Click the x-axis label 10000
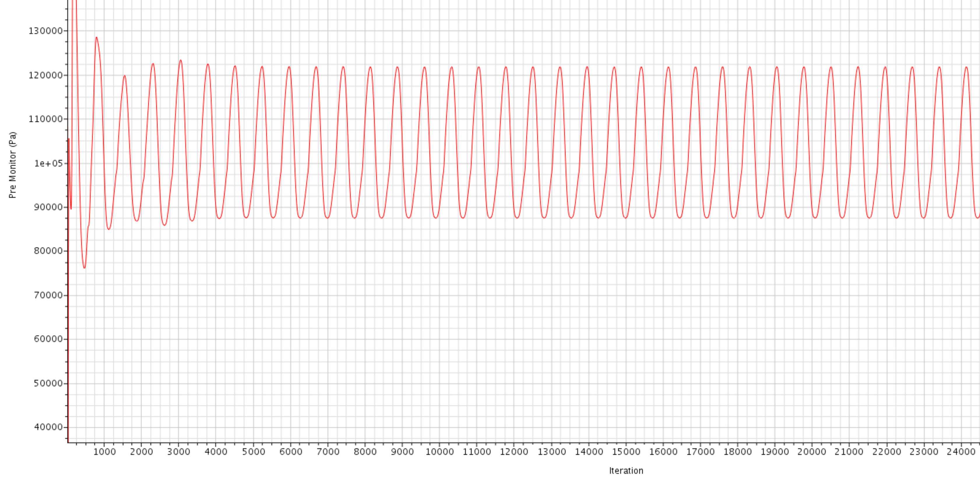This screenshot has width=980, height=478. tap(440, 452)
